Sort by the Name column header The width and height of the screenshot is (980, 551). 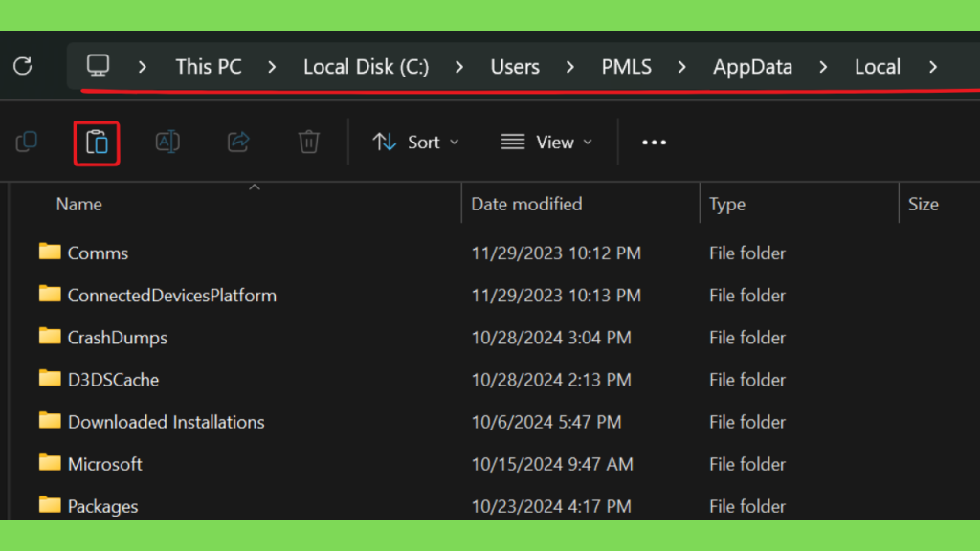(x=78, y=205)
